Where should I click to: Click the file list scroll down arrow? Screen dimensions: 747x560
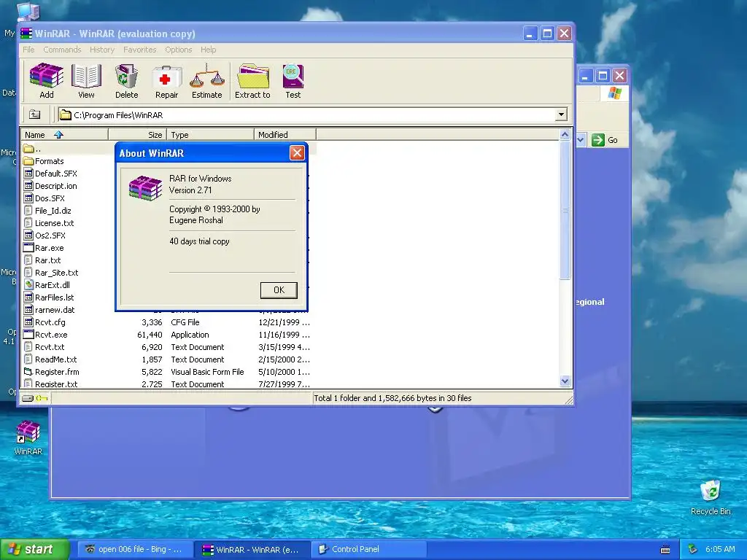(565, 381)
